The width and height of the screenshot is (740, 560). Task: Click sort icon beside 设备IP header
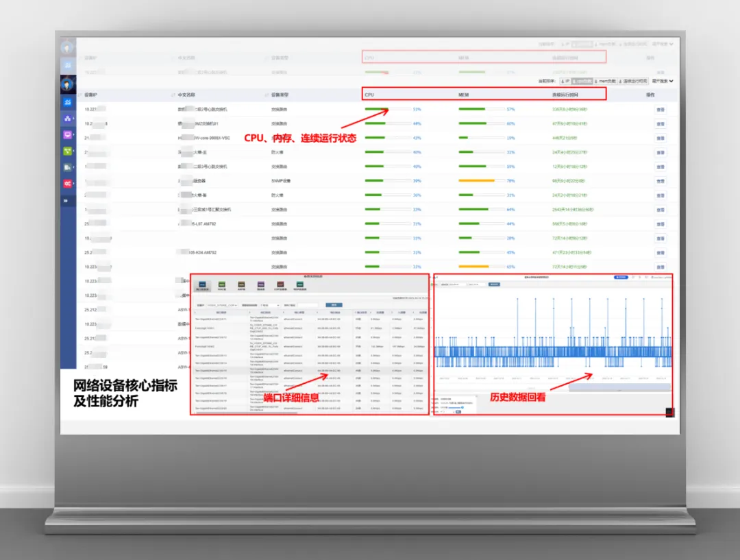(79, 95)
